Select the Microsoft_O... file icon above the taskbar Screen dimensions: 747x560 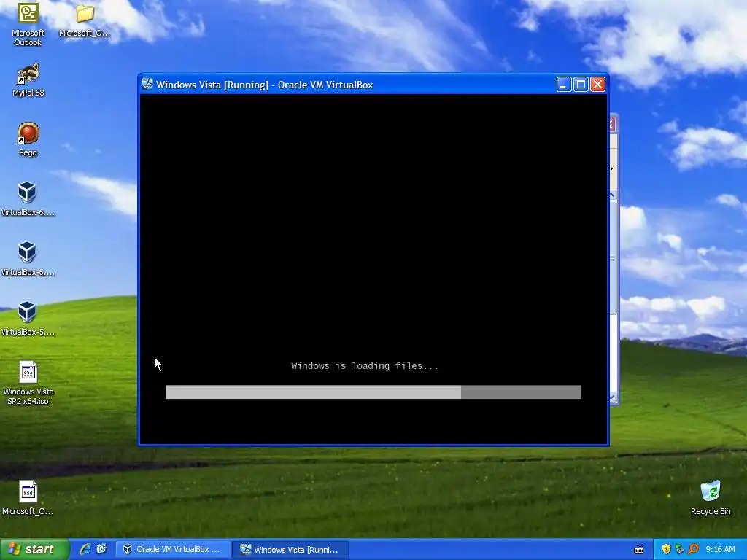coord(28,497)
